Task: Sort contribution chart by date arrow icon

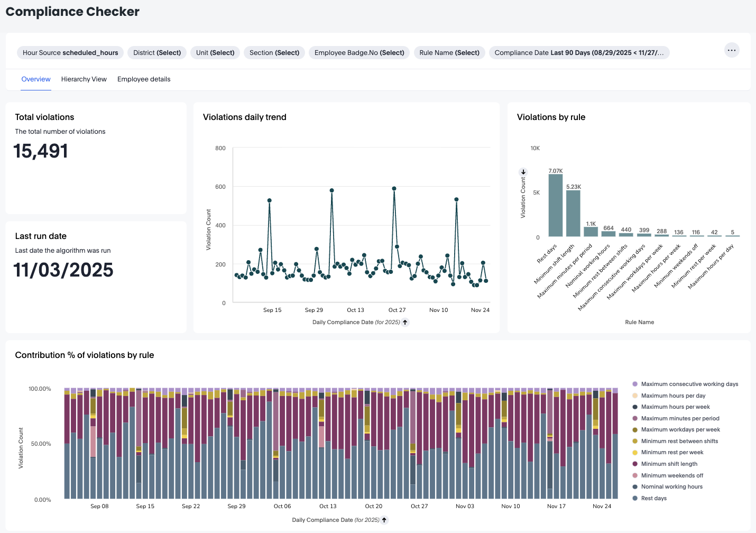Action: coord(385,520)
